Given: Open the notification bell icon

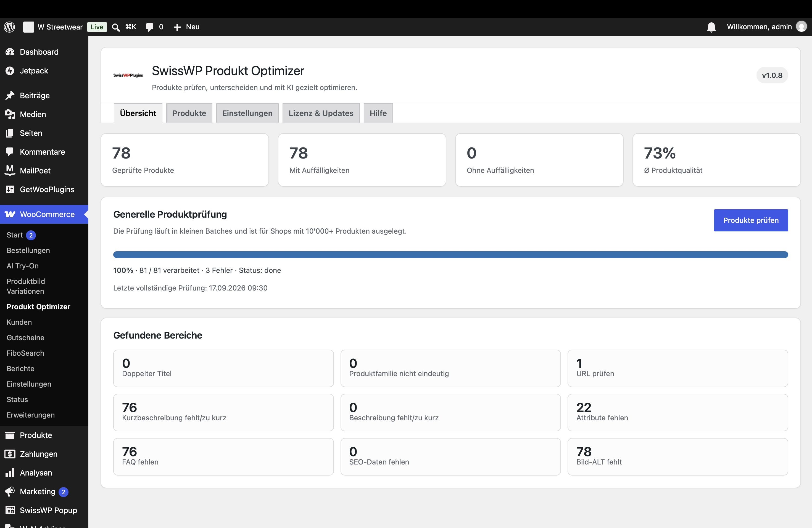Looking at the screenshot, I should click(711, 27).
